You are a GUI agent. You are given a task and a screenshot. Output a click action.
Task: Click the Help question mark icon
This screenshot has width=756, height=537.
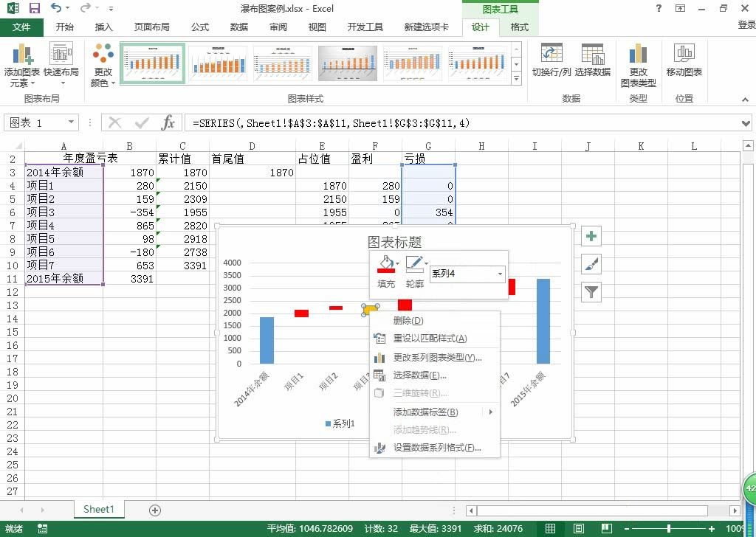click(659, 8)
